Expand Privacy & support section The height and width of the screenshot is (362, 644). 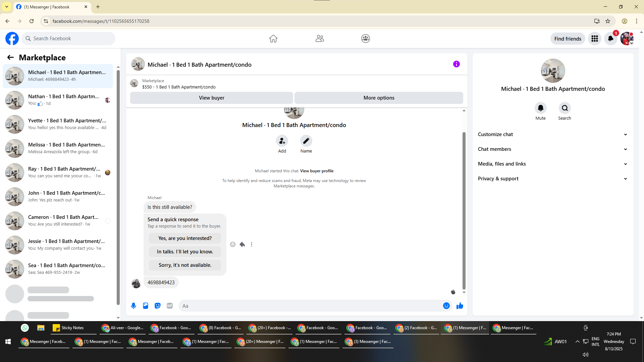click(x=552, y=179)
